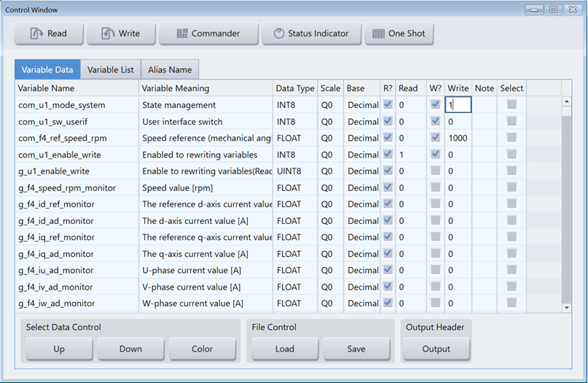The width and height of the screenshot is (588, 383).
Task: Enable W? checkbox for g_f4_id_ref_monitor
Action: (436, 204)
